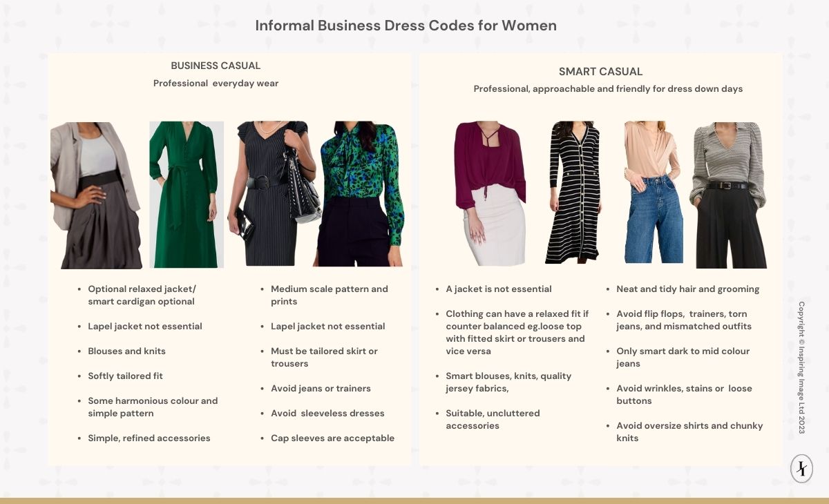Click the Cap sleeves are acceptable item
Screen dimensions: 829x504
(333, 438)
